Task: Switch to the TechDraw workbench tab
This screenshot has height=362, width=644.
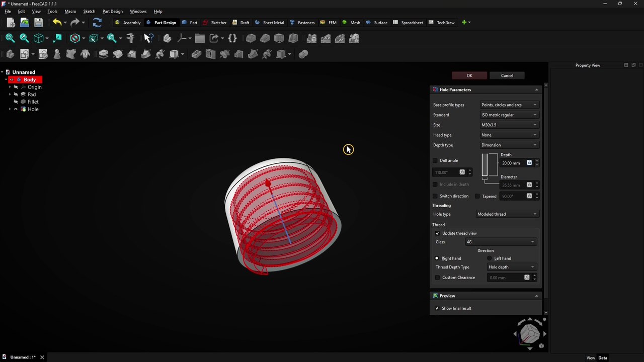Action: pyautogui.click(x=442, y=23)
